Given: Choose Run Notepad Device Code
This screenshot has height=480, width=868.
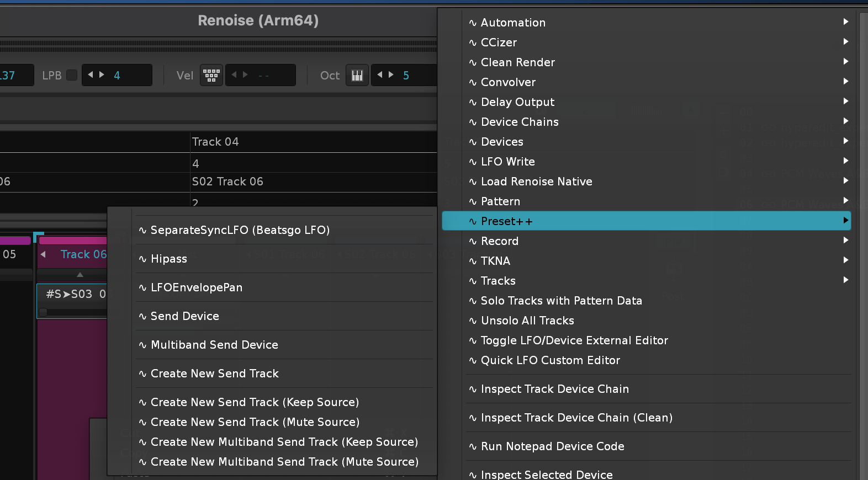Looking at the screenshot, I should [552, 446].
